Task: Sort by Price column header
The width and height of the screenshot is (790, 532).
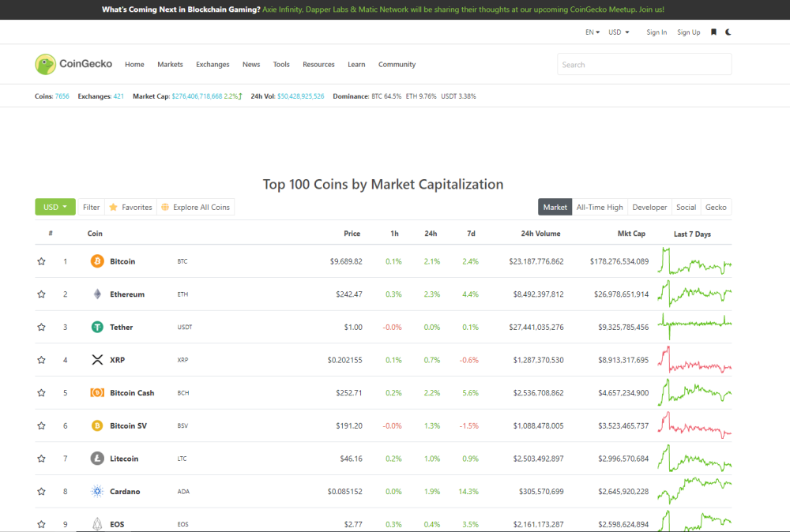Action: click(352, 234)
